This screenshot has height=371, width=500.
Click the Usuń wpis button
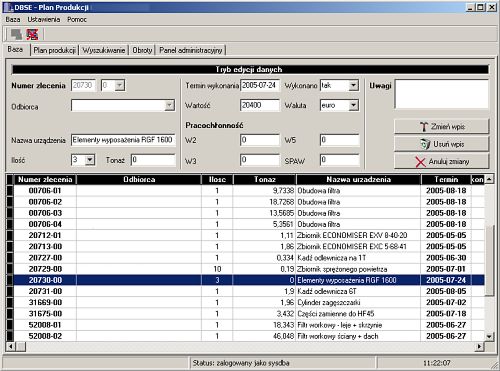(x=441, y=144)
